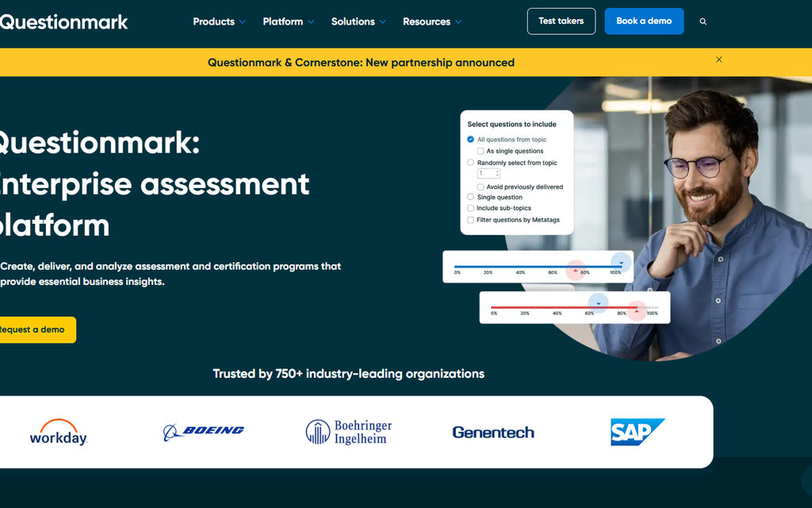812x508 pixels.
Task: Click red marker on the blue slider
Action: pyautogui.click(x=576, y=271)
